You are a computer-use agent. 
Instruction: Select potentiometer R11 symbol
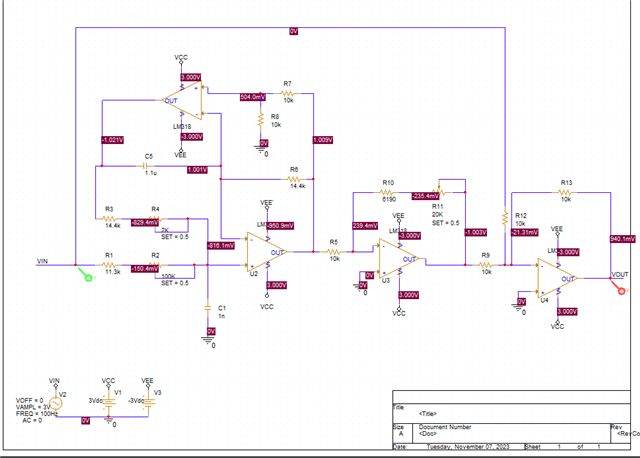pyautogui.click(x=439, y=191)
